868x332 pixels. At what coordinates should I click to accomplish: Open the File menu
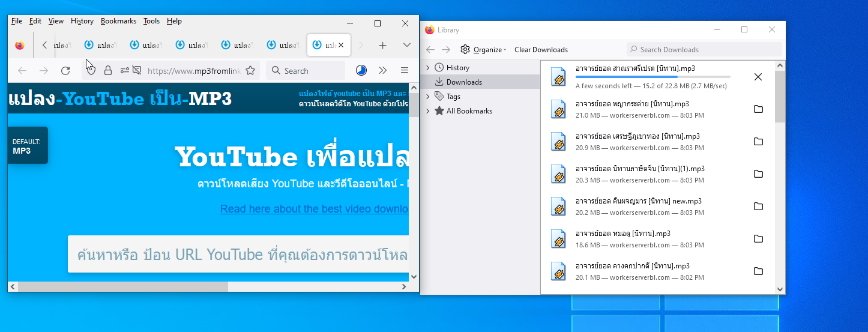(x=17, y=21)
